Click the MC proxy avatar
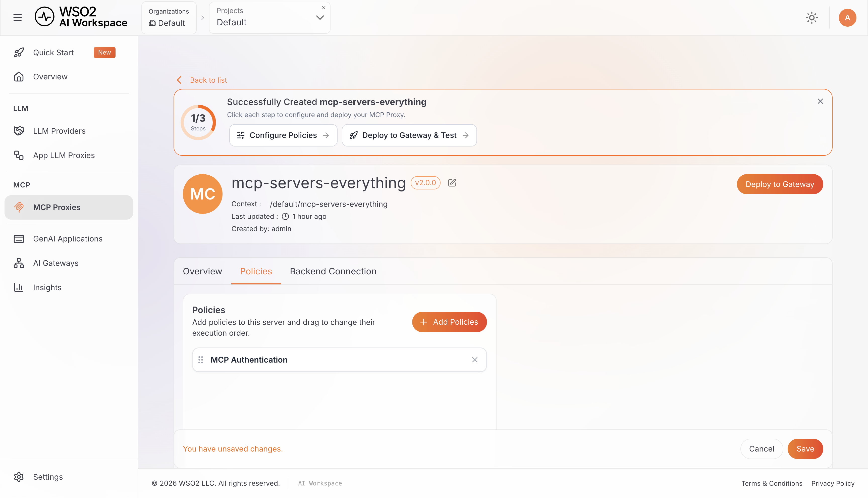The image size is (868, 498). point(203,194)
